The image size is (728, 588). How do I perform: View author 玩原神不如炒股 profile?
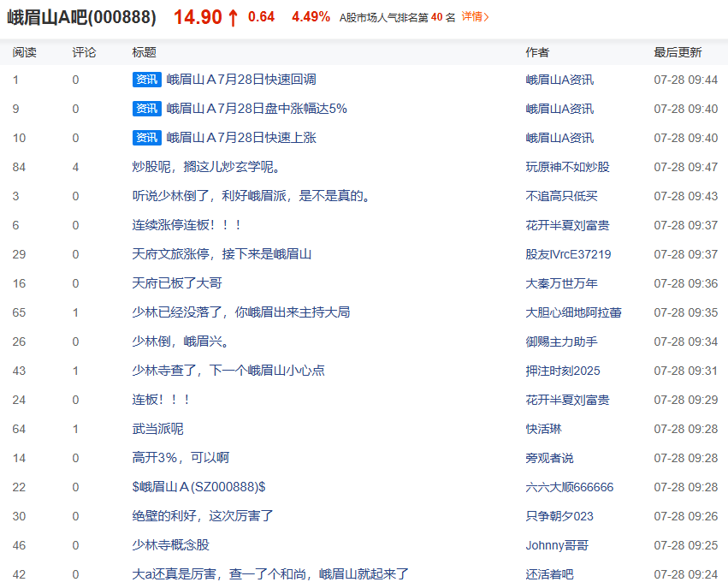tap(567, 167)
